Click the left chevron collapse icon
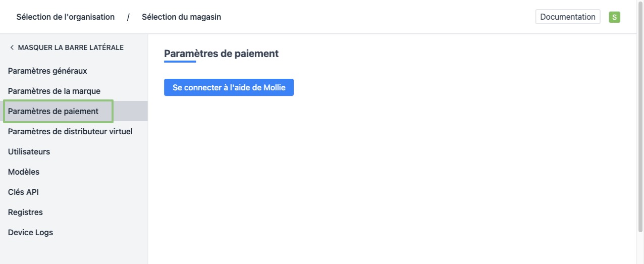 (x=12, y=48)
